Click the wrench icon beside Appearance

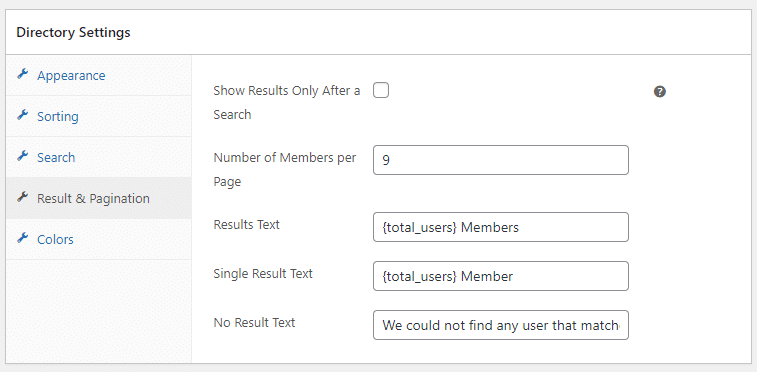(22, 74)
